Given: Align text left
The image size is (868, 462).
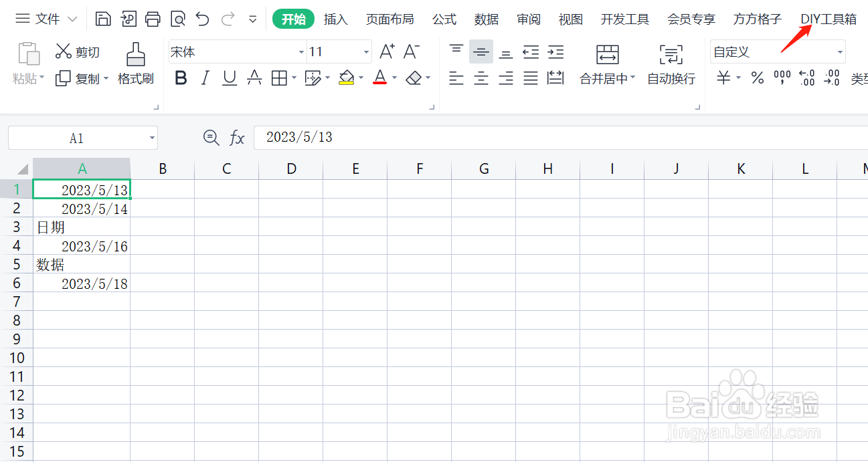Looking at the screenshot, I should [456, 78].
